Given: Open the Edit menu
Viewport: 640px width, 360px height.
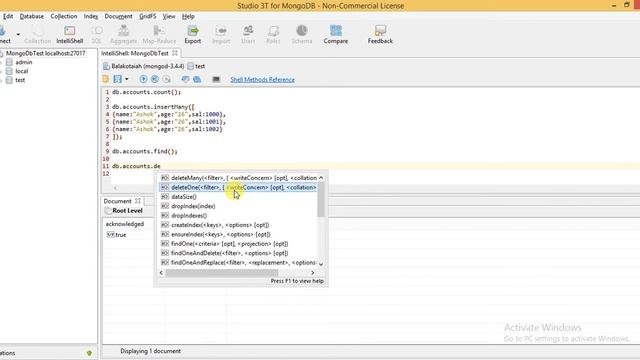Looking at the screenshot, I should (8, 16).
